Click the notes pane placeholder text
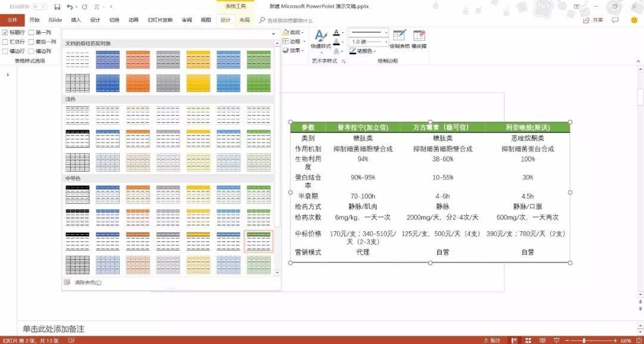644x344 pixels. point(54,329)
